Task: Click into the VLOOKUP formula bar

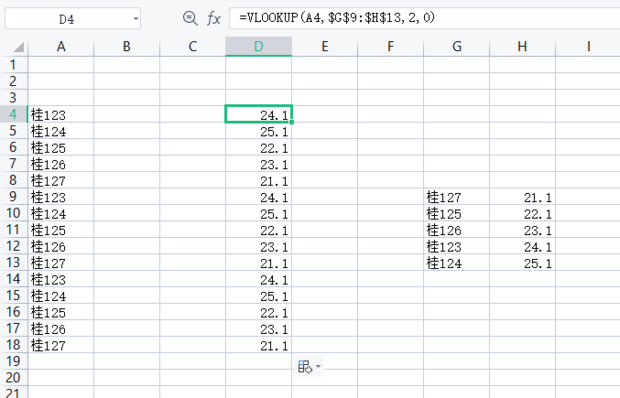Action: click(424, 18)
